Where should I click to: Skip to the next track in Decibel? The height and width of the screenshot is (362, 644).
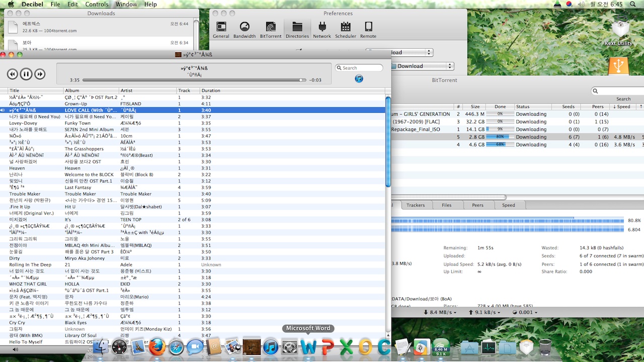(x=40, y=74)
